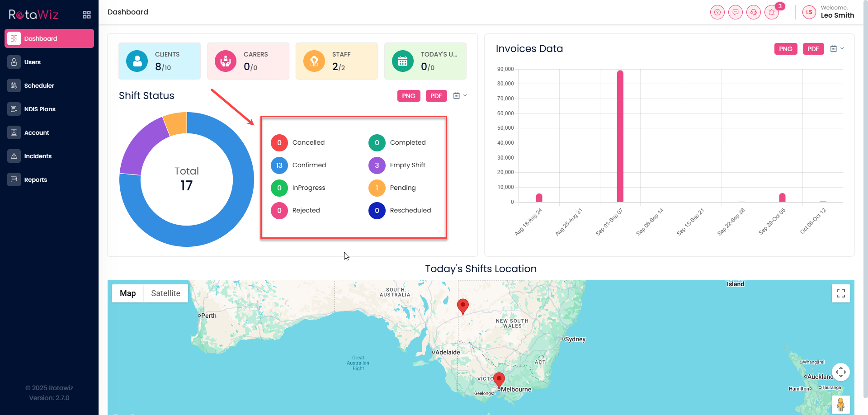Viewport: 868px width, 415px height.
Task: Go to NDIS Plans in sidebar
Action: [x=40, y=109]
